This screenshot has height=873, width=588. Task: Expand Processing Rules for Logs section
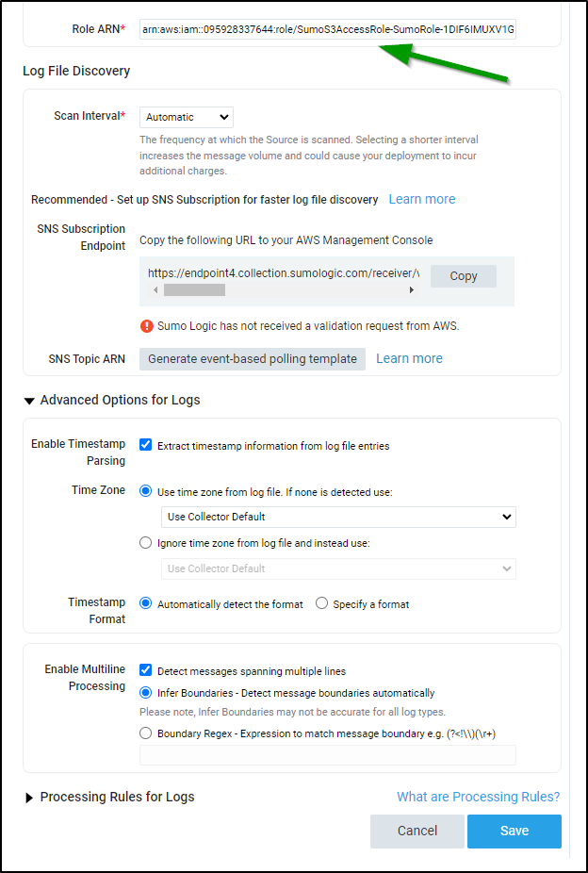coord(29,798)
